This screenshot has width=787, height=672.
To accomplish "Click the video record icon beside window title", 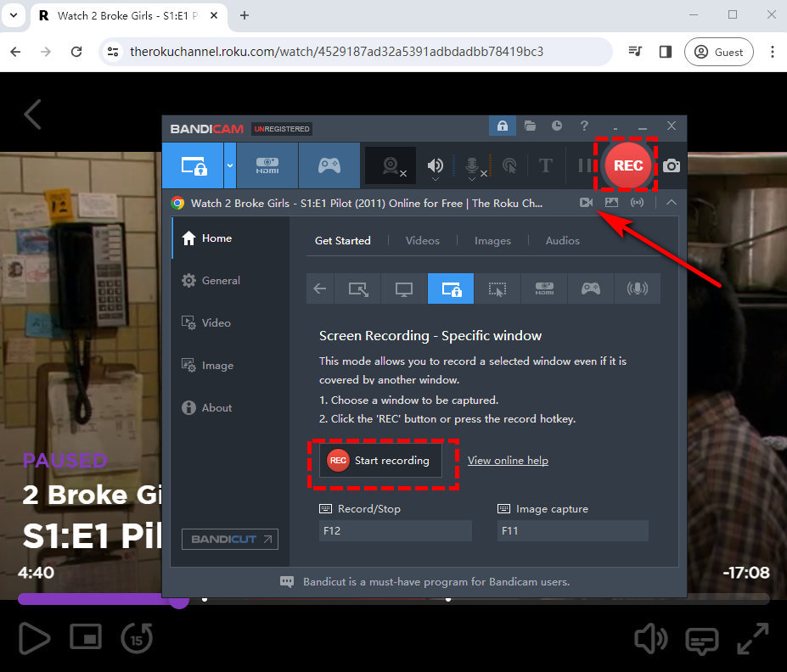I will pyautogui.click(x=586, y=203).
